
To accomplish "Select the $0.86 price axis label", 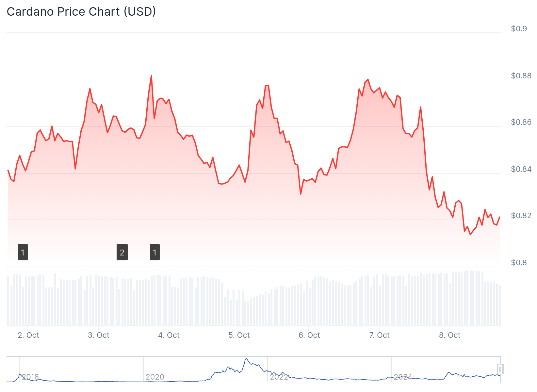I will [521, 122].
